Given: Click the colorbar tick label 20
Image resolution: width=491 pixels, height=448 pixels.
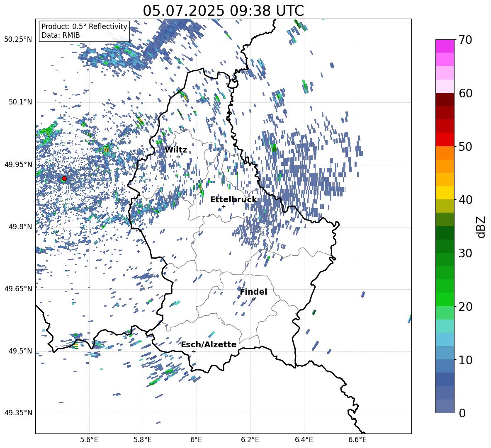Looking at the screenshot, I should coord(465,307).
